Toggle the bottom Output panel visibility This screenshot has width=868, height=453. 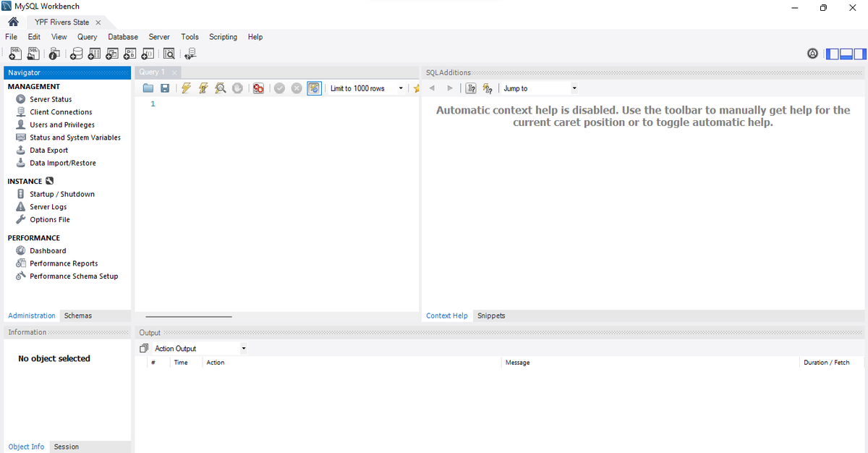(x=846, y=54)
